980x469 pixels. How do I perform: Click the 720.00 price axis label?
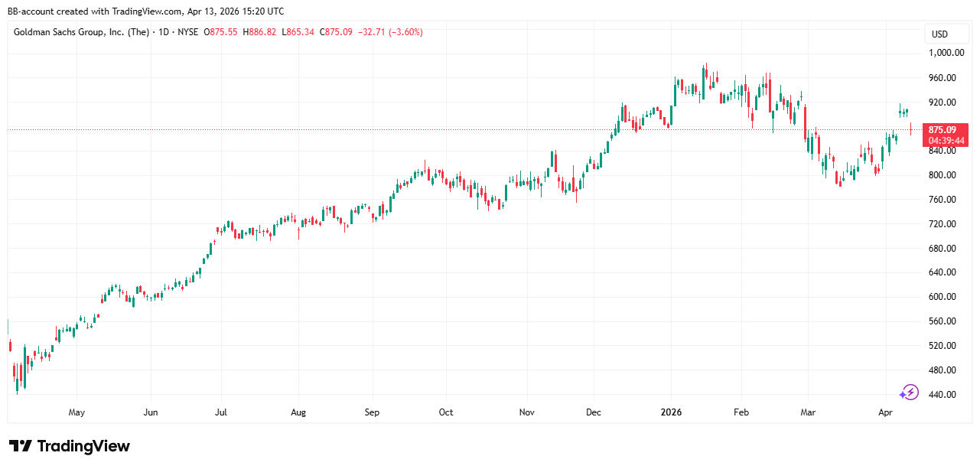(x=941, y=224)
